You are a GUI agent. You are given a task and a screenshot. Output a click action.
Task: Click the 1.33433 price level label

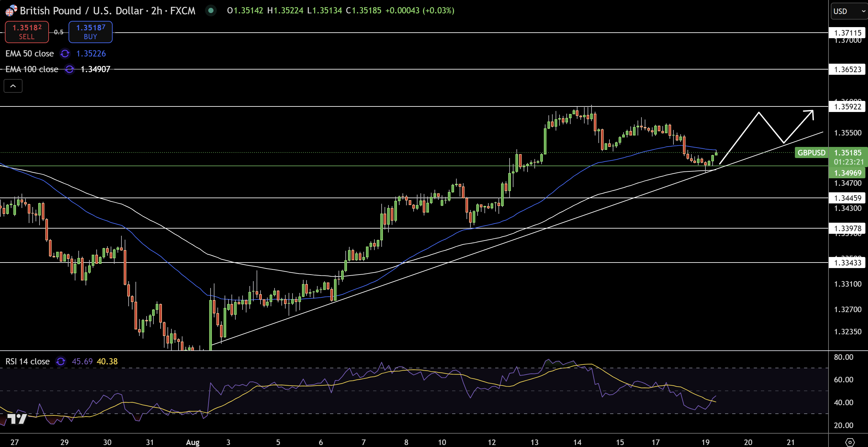click(847, 263)
